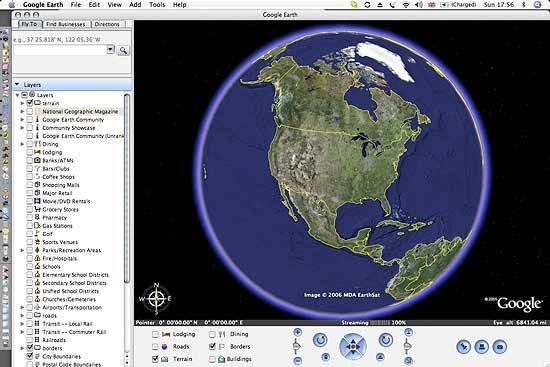This screenshot has height=367, width=550.
Task: Check the Coffee Shops layer box
Action: coord(29,176)
